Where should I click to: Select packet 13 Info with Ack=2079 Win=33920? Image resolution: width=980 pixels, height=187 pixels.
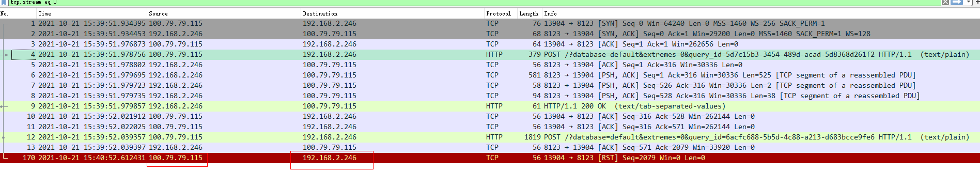pyautogui.click(x=649, y=147)
